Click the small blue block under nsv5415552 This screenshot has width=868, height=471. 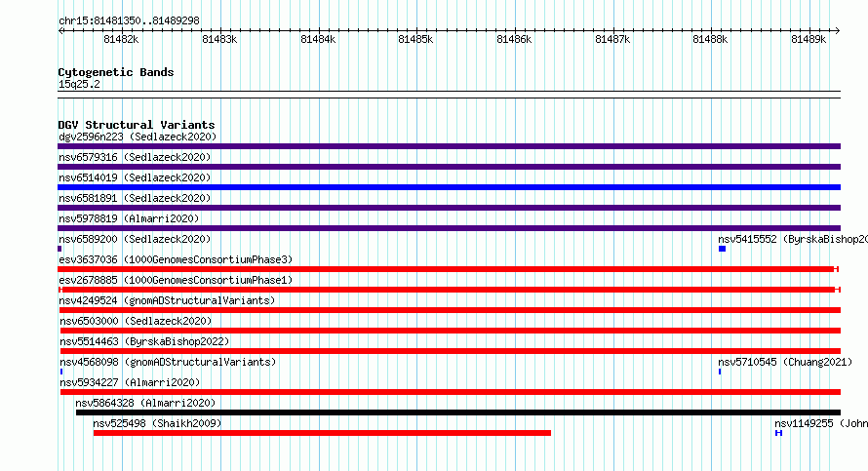722,249
